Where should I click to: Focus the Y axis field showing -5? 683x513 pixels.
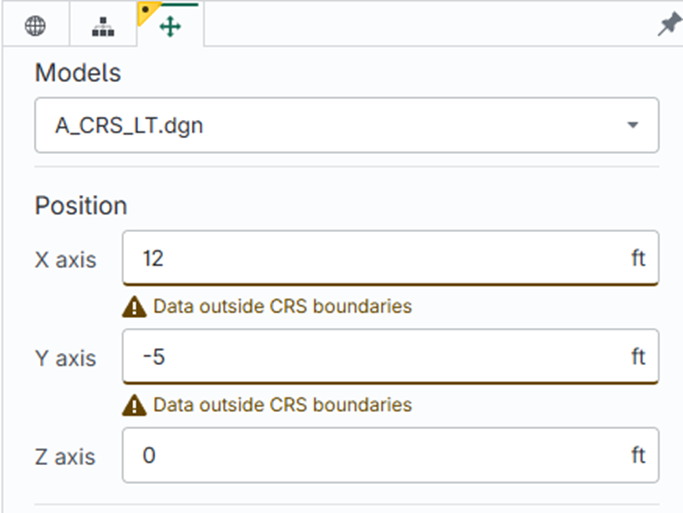[x=370, y=356]
